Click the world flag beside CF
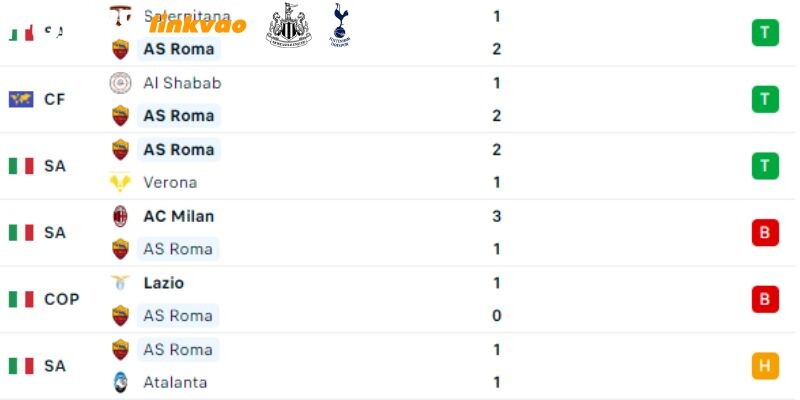Viewport: 800px width, 400px height. [x=21, y=99]
